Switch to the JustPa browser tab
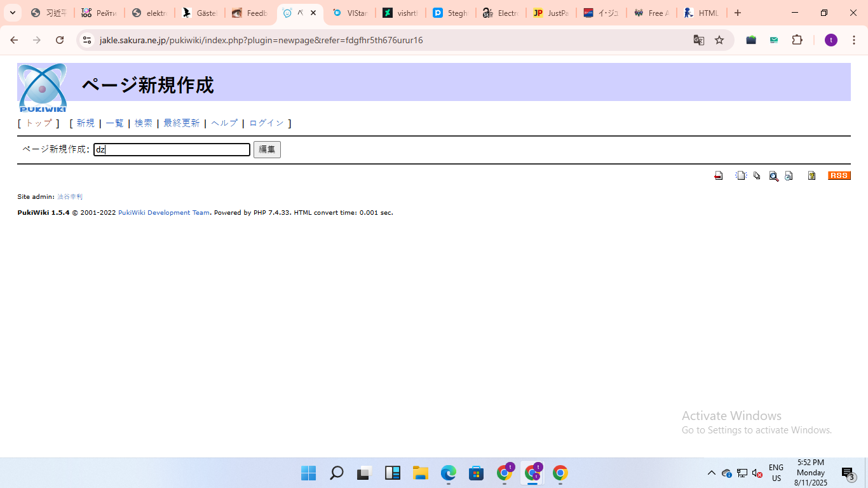The width and height of the screenshot is (868, 488). point(550,13)
